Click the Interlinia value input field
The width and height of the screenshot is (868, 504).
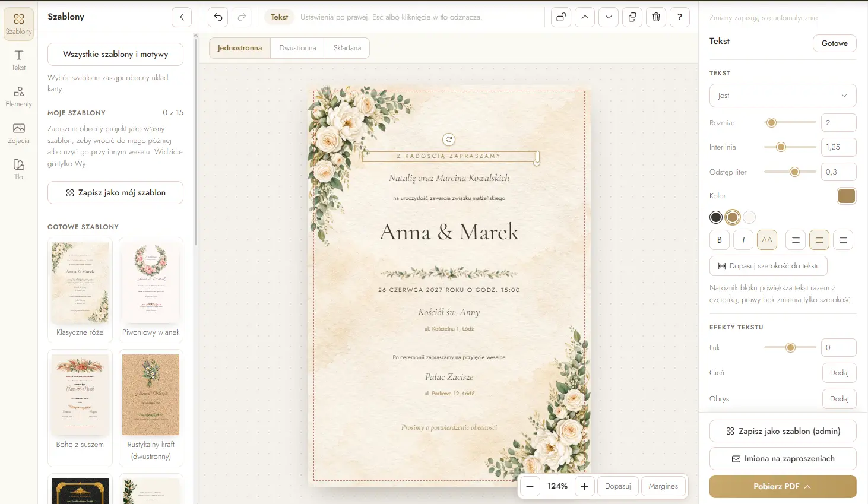point(838,147)
